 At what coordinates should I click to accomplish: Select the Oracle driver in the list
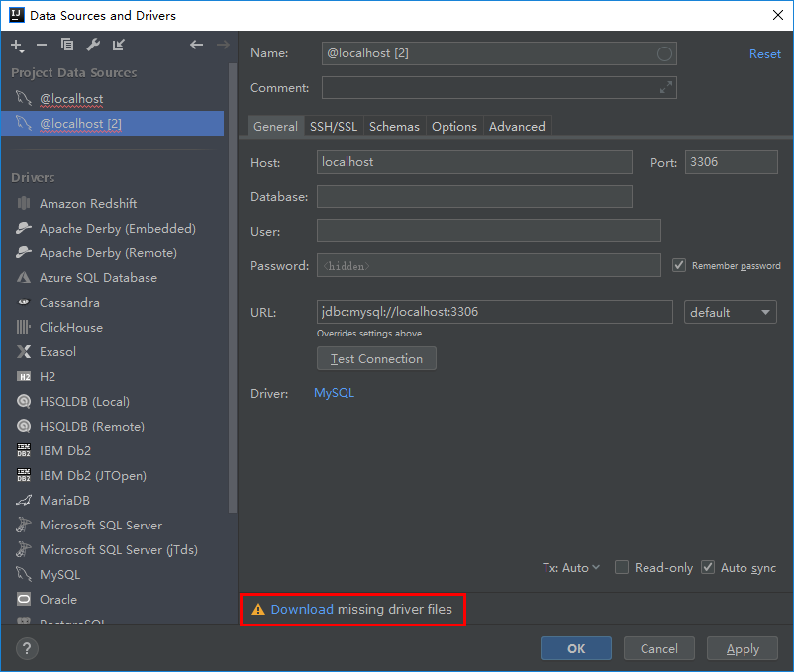pyautogui.click(x=61, y=599)
